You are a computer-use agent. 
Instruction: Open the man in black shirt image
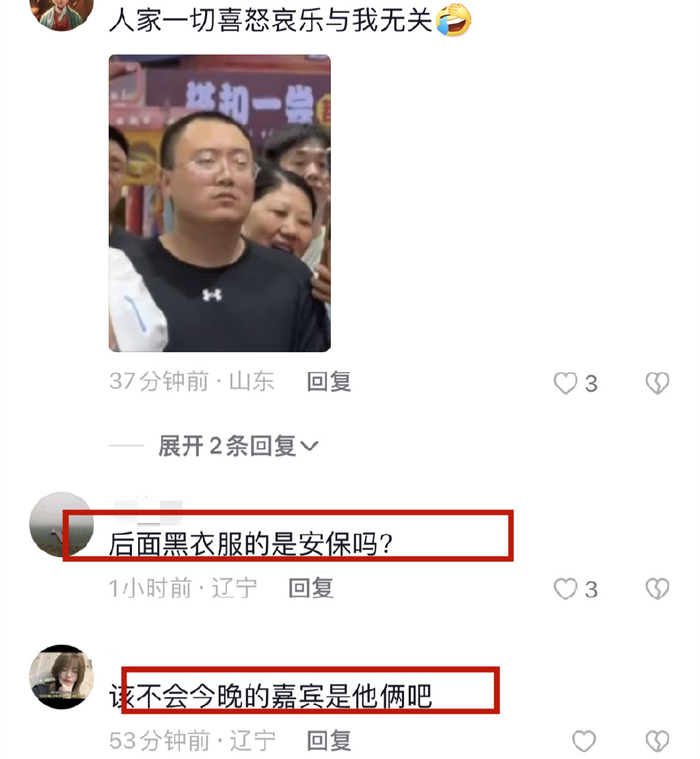[220, 203]
